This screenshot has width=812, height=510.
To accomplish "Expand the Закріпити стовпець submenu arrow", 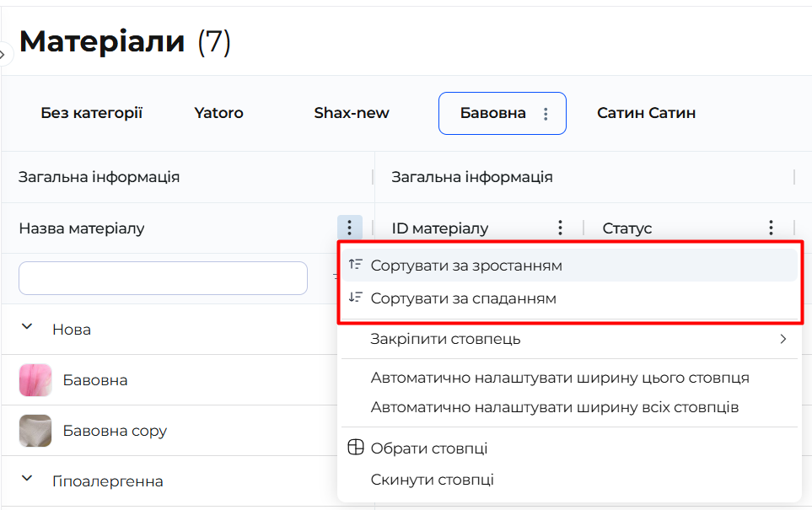I will click(782, 339).
